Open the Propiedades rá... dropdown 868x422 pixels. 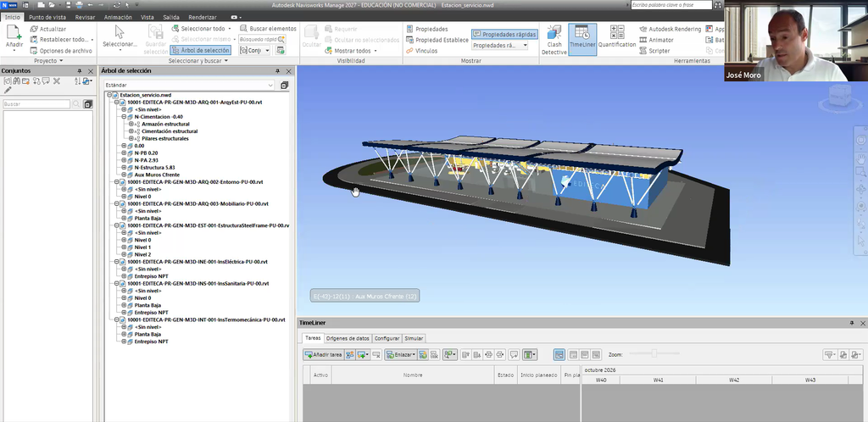coord(500,46)
